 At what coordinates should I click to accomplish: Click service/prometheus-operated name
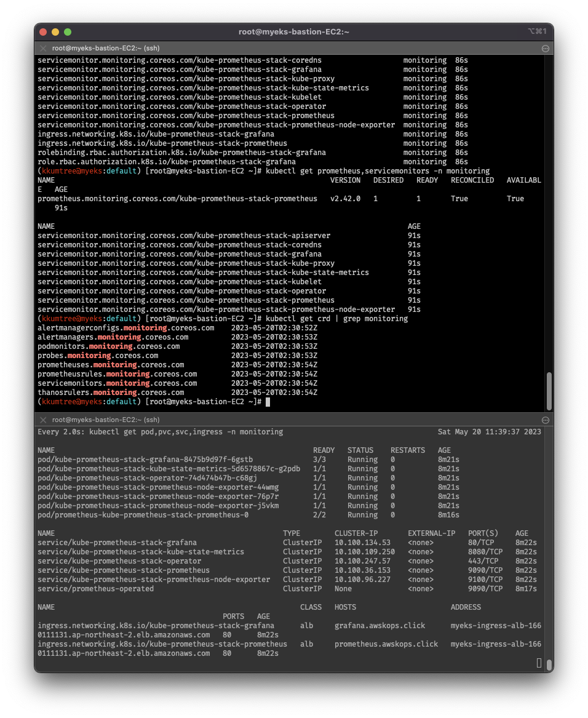click(x=96, y=589)
